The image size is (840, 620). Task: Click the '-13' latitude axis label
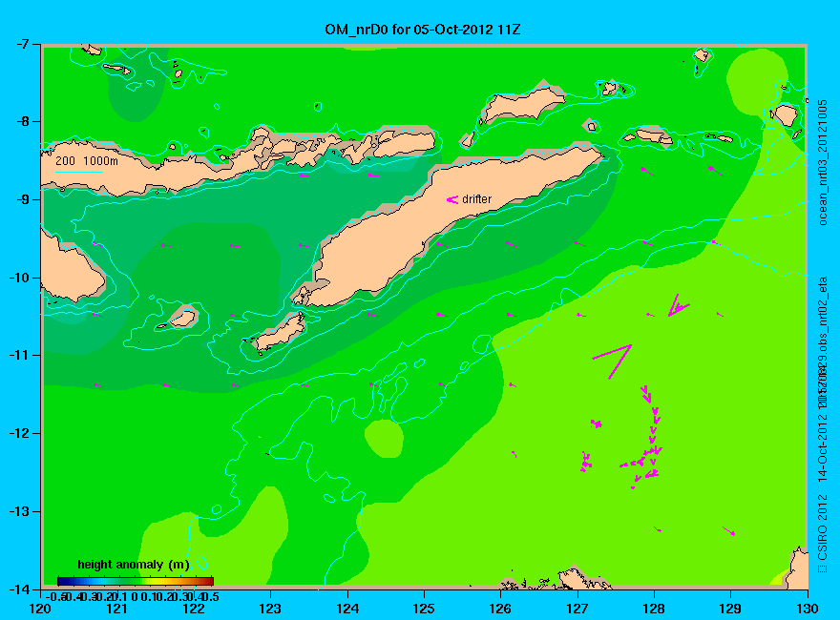tap(18, 510)
